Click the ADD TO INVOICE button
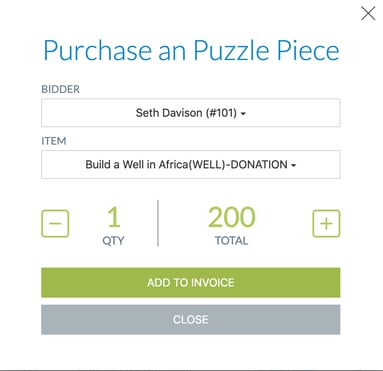This screenshot has width=383, height=371. pos(191,283)
